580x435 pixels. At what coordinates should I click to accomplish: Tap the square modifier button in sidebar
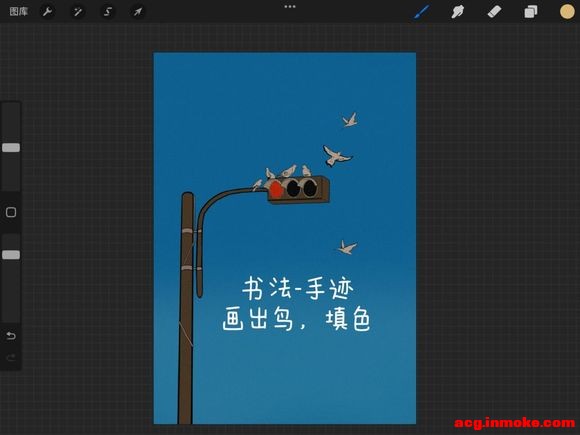(x=11, y=212)
